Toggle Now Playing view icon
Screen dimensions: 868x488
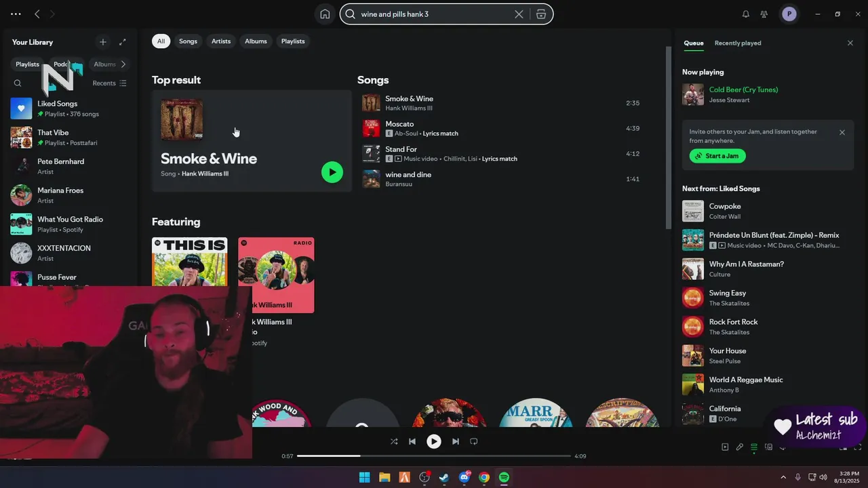(x=725, y=447)
